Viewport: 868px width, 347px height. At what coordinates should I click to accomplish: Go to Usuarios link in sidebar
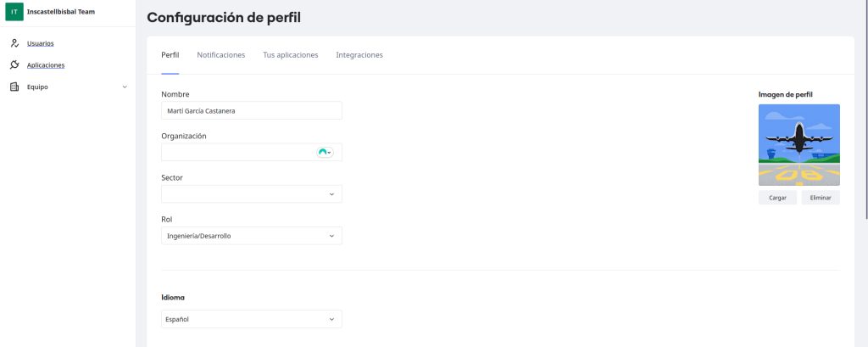41,43
